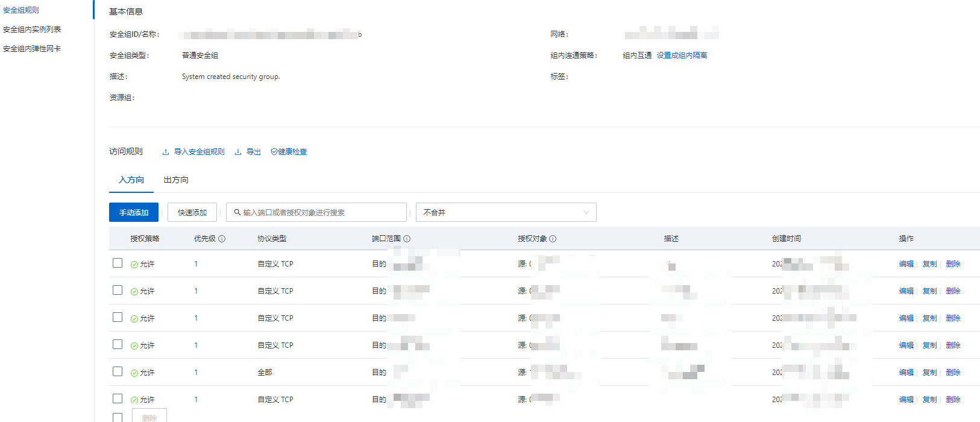
Task: Tick the select-all checkbox beside the bottom 删除 button
Action: click(x=118, y=417)
